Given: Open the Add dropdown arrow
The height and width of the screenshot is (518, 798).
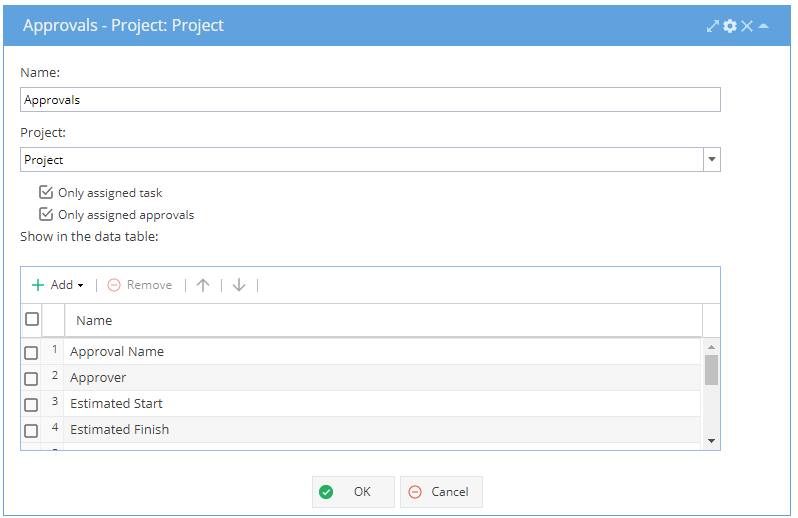Looking at the screenshot, I should [80, 286].
